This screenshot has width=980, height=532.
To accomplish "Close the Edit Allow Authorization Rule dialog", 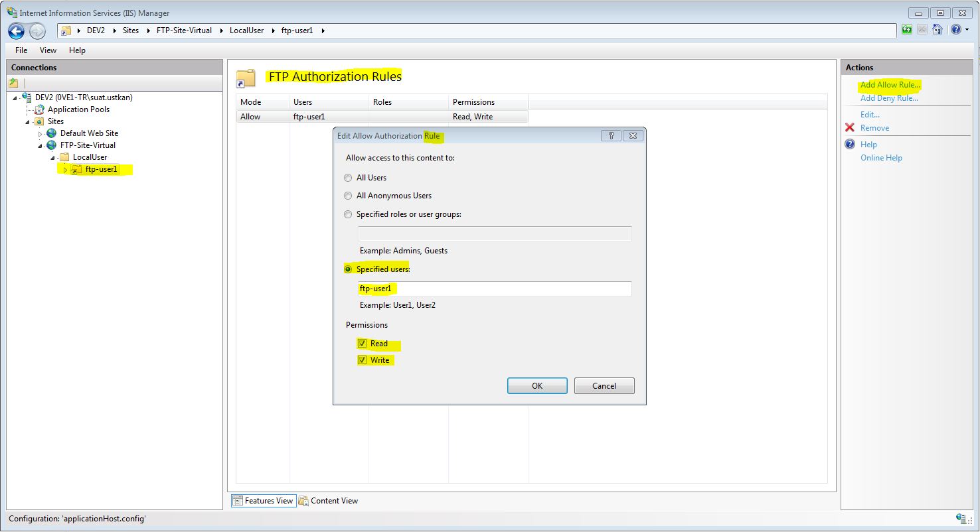I will 633,135.
